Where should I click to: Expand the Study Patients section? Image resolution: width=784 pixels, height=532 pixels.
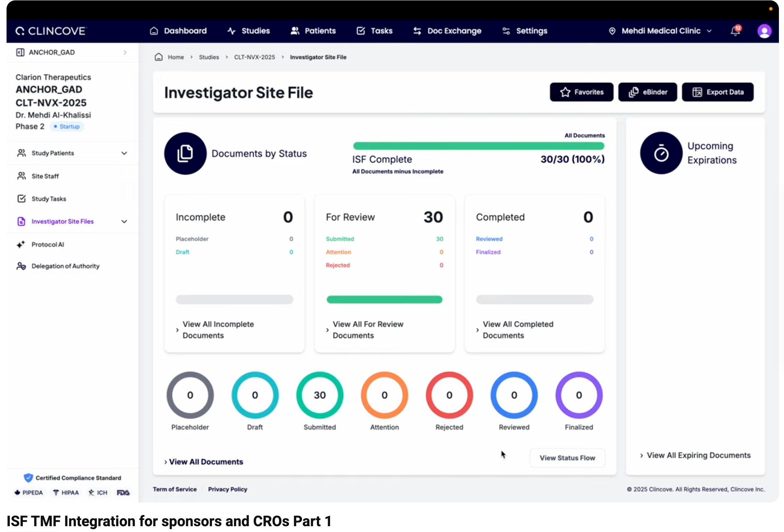click(124, 153)
